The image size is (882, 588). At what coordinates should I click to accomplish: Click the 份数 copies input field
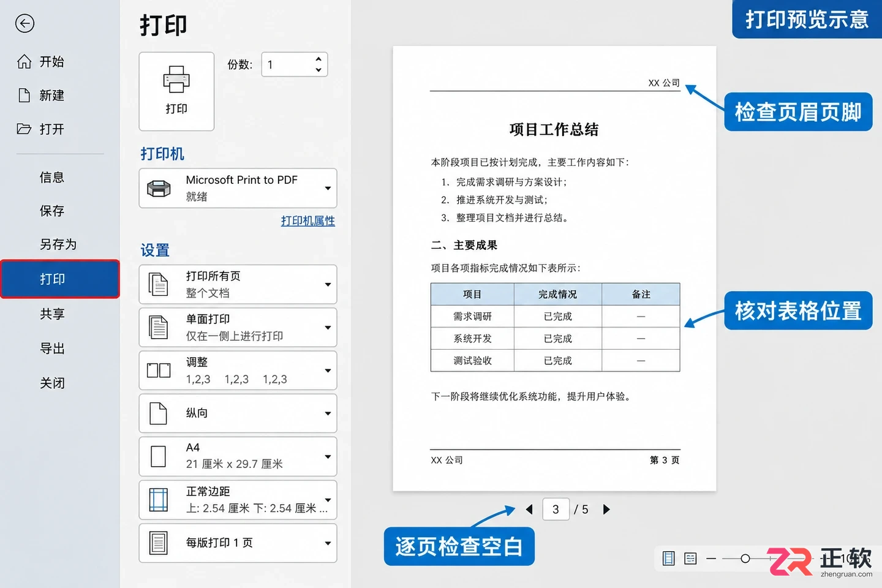295,64
